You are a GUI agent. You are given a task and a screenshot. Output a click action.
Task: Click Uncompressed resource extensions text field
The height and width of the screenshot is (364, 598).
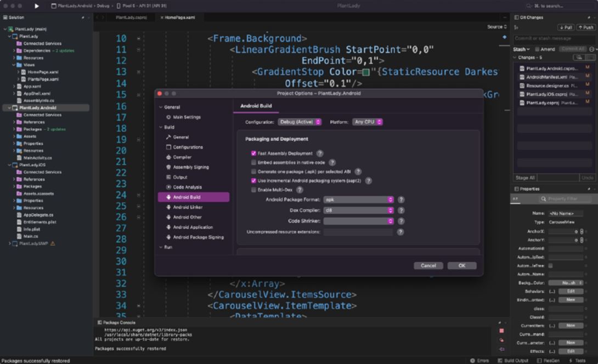click(358, 232)
